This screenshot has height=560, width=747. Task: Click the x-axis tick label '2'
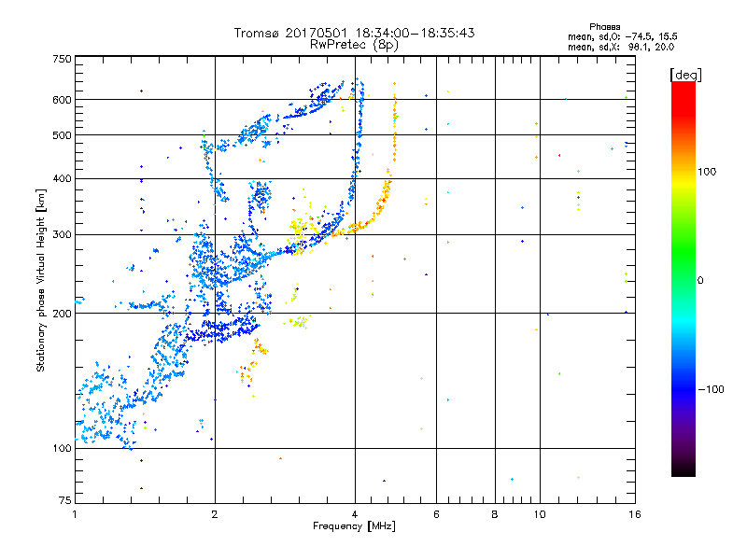(x=215, y=514)
